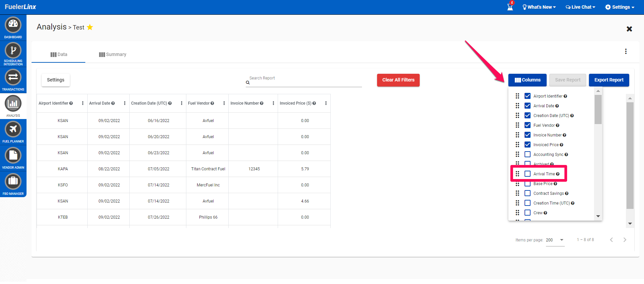This screenshot has width=644, height=284.
Task: Go to previous page arrow
Action: [611, 240]
